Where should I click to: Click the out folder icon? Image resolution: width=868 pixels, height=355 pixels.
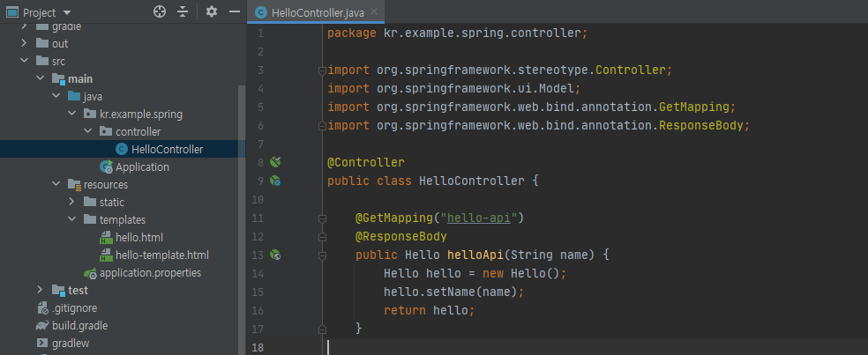[42, 43]
